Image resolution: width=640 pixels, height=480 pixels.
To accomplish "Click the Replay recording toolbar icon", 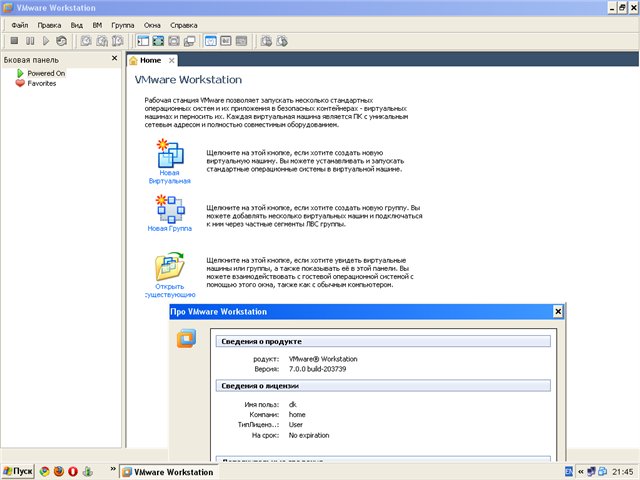I will click(282, 41).
